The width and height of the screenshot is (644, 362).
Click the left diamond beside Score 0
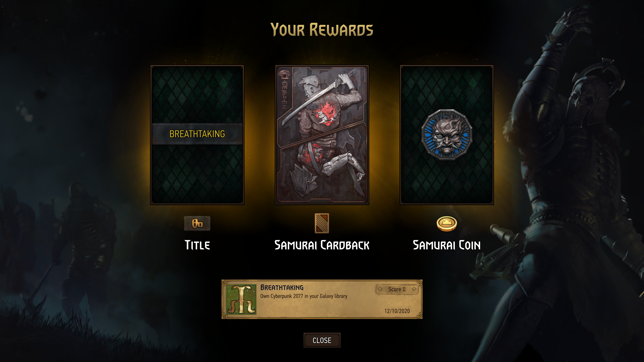coord(380,289)
